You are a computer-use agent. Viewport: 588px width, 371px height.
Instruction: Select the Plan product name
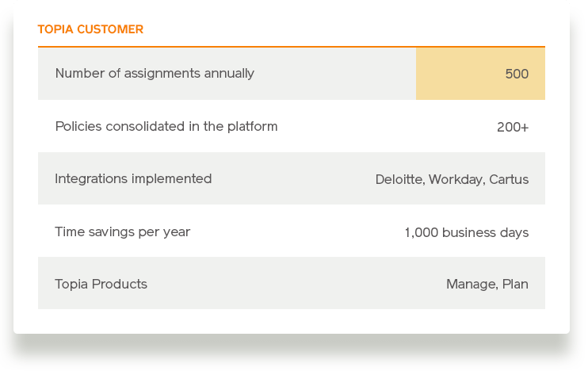515,284
